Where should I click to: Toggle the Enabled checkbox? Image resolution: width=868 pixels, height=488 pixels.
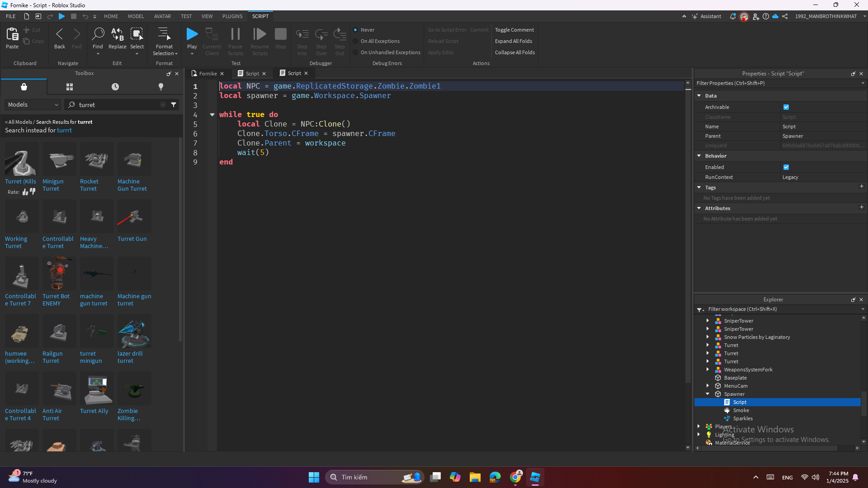[x=786, y=167]
